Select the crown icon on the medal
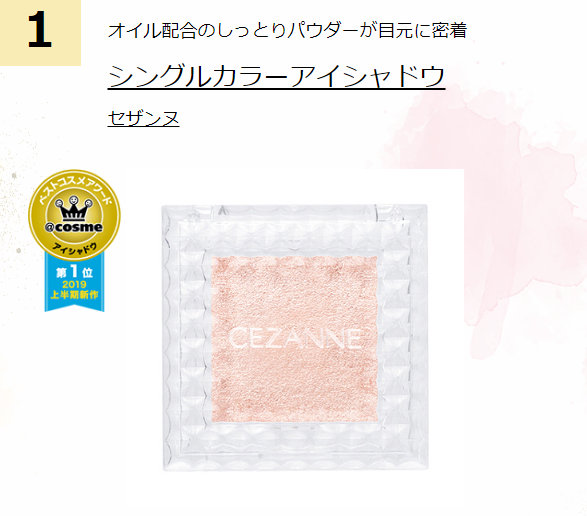Image resolution: width=587 pixels, height=516 pixels. click(74, 209)
